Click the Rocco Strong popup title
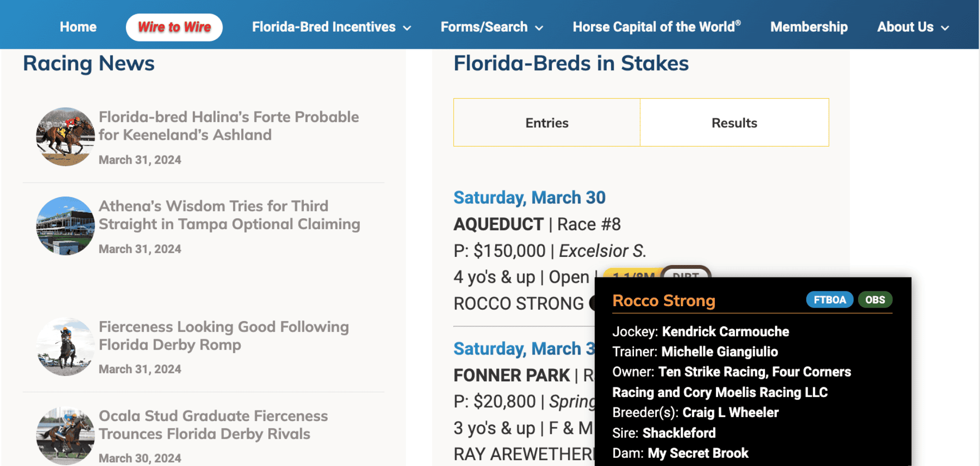980x466 pixels. click(664, 300)
